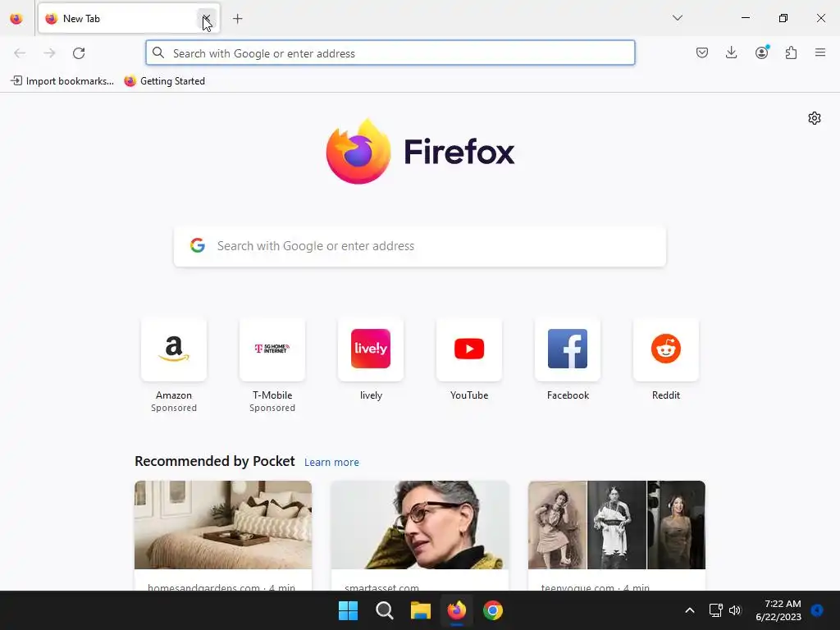The width and height of the screenshot is (840, 630).
Task: Click the Google G icon in search box
Action: pyautogui.click(x=198, y=245)
